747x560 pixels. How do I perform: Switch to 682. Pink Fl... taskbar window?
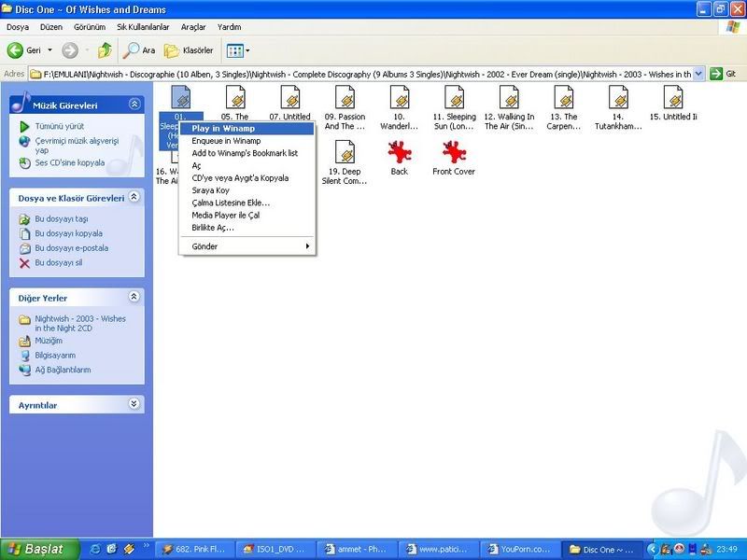[x=194, y=550]
